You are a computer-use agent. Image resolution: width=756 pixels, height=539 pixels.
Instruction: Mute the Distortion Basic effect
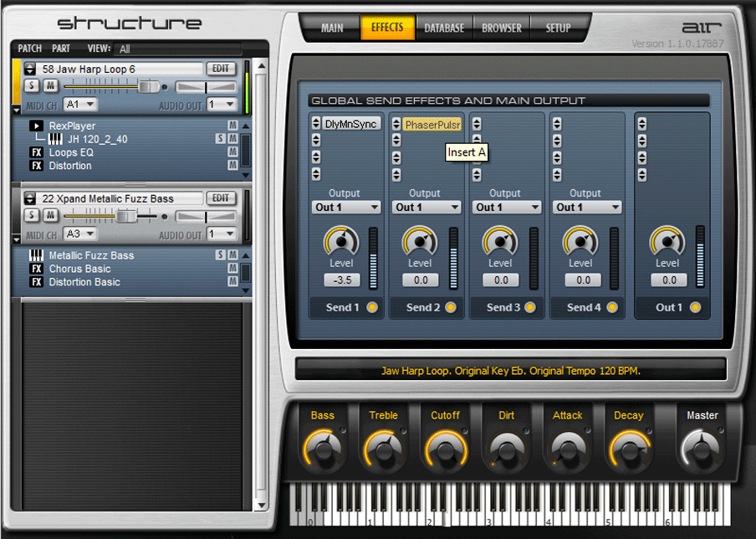point(233,283)
